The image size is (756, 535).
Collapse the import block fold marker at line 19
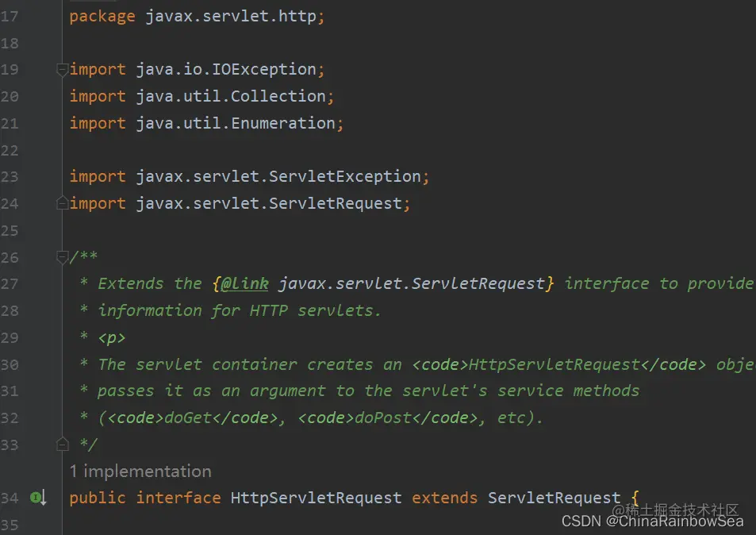click(62, 70)
